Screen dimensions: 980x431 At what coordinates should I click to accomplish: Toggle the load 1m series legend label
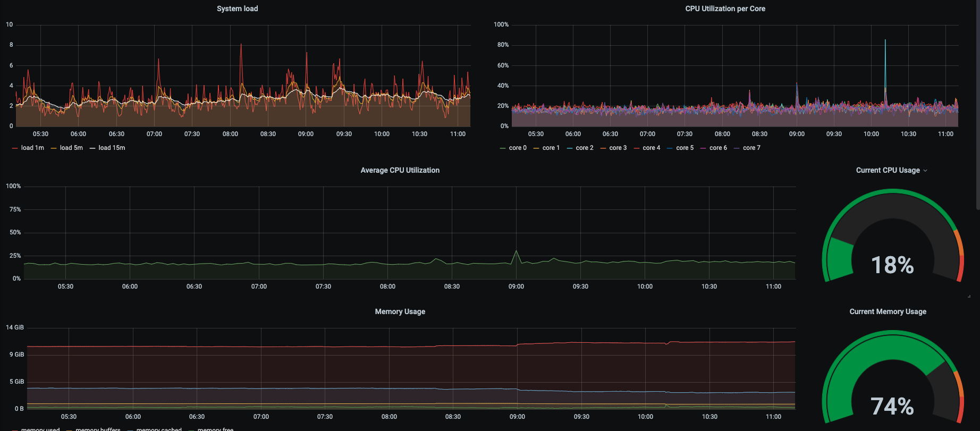32,148
